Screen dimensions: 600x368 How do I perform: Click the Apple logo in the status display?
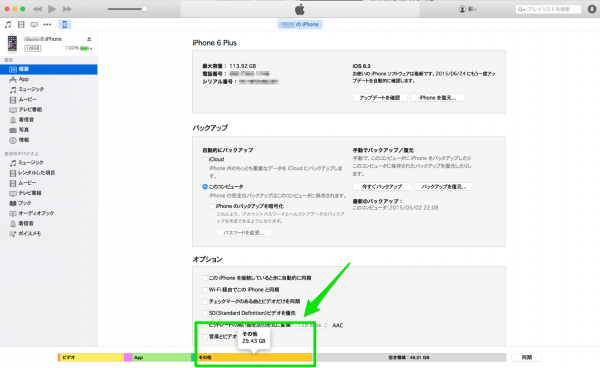click(x=300, y=9)
